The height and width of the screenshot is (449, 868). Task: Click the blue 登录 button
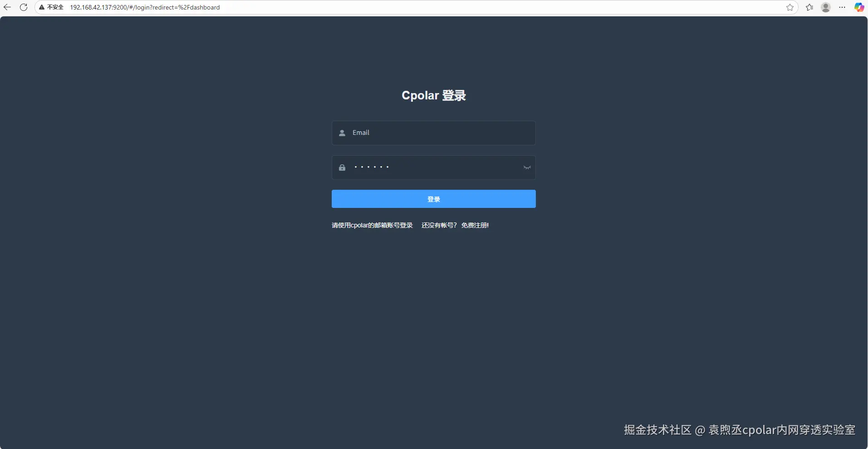434,199
